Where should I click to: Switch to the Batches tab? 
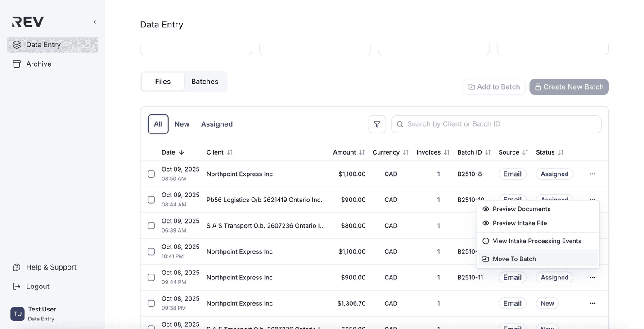(204, 82)
